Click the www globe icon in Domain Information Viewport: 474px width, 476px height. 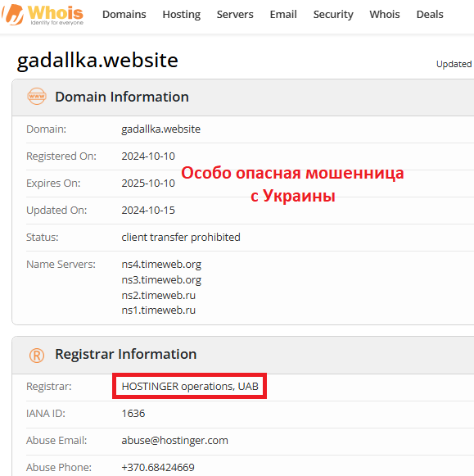37,96
